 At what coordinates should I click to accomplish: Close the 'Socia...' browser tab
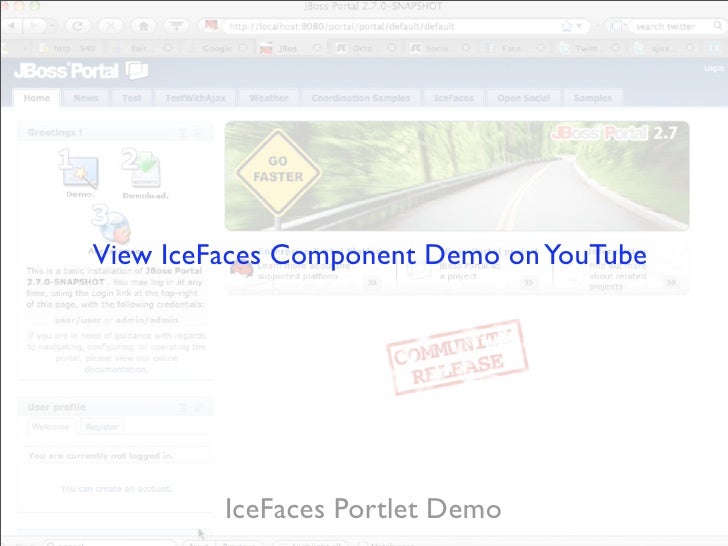pyautogui.click(x=466, y=48)
